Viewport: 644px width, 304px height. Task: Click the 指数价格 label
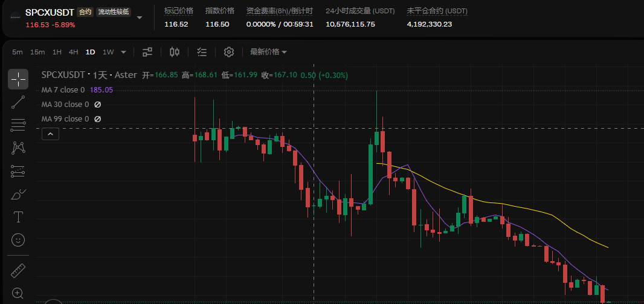220,11
